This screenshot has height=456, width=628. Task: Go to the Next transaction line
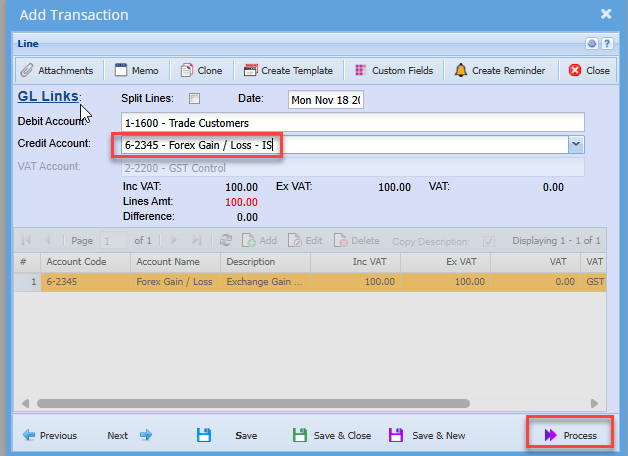pos(129,435)
